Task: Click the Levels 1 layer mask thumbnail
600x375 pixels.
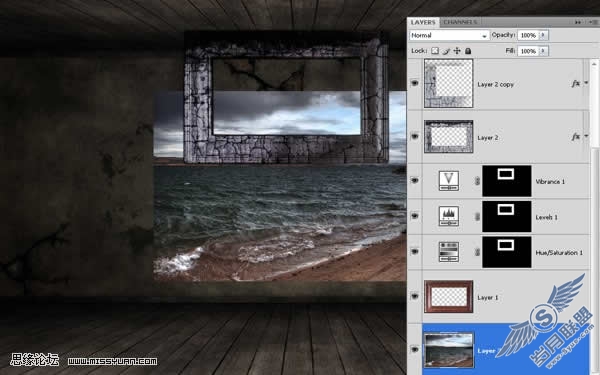Action: 507,217
